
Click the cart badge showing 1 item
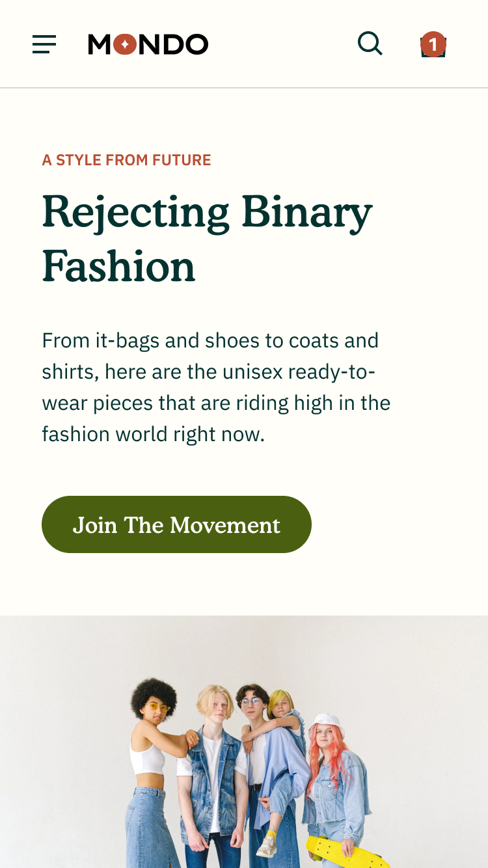click(433, 44)
